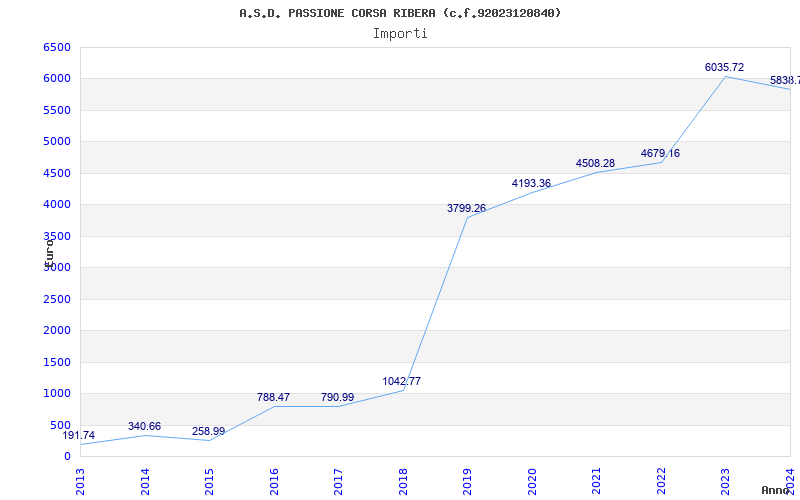Click the y-axis value 5000
The image size is (800, 500).
pos(57,142)
